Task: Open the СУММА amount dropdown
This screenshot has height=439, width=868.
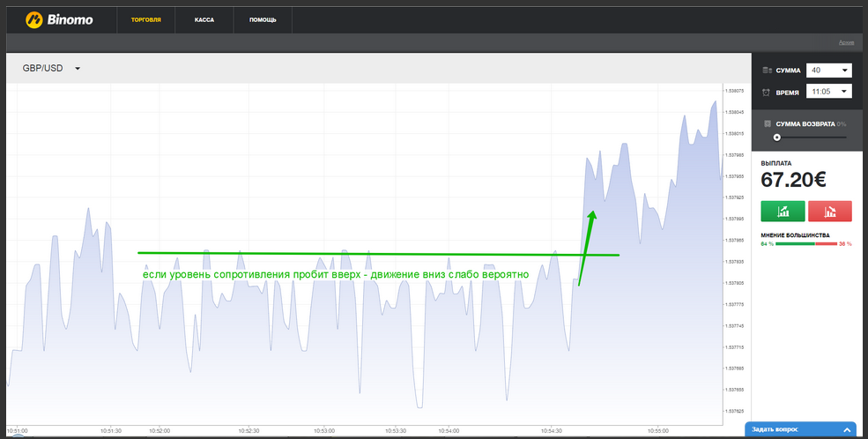Action: click(x=828, y=71)
